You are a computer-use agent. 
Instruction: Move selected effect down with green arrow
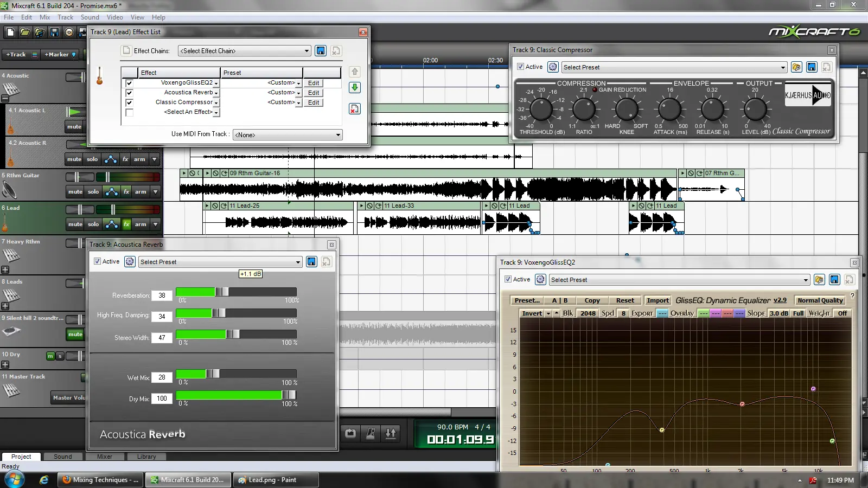click(x=354, y=87)
